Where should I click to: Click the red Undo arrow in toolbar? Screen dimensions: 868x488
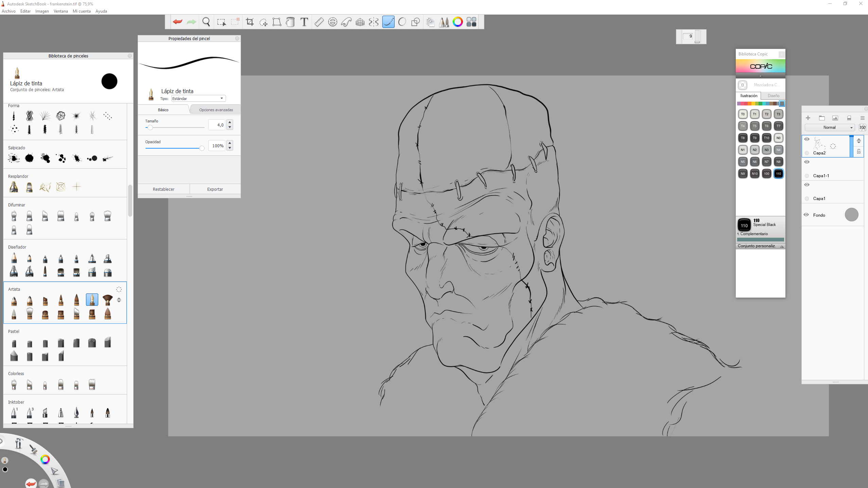pos(177,22)
